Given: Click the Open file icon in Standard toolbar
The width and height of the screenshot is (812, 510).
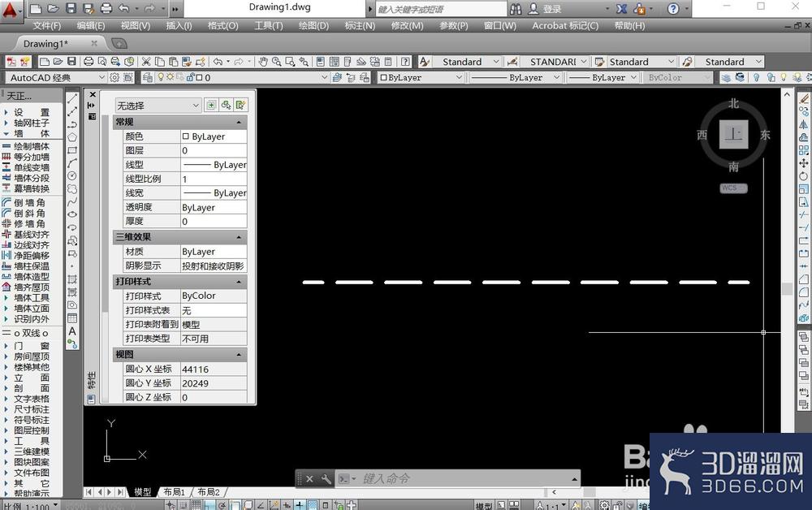Looking at the screenshot, I should (x=58, y=62).
